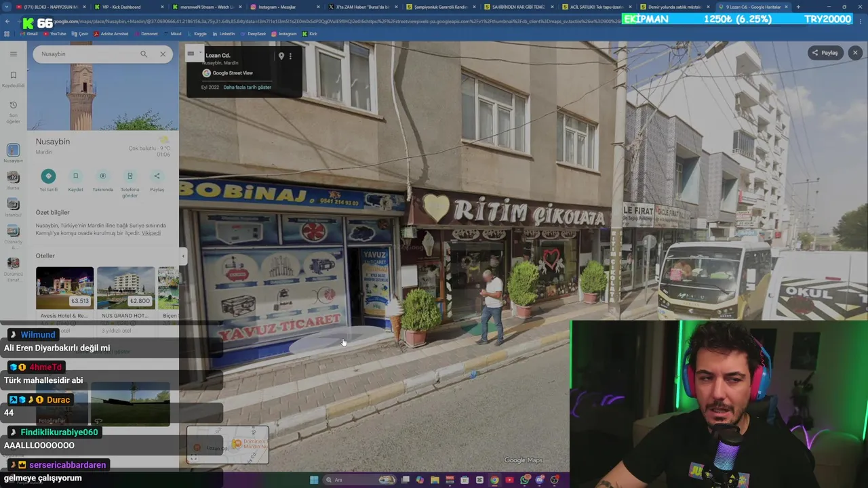Open WhatsApp from the taskbar
This screenshot has height=488, width=868.
[525, 480]
